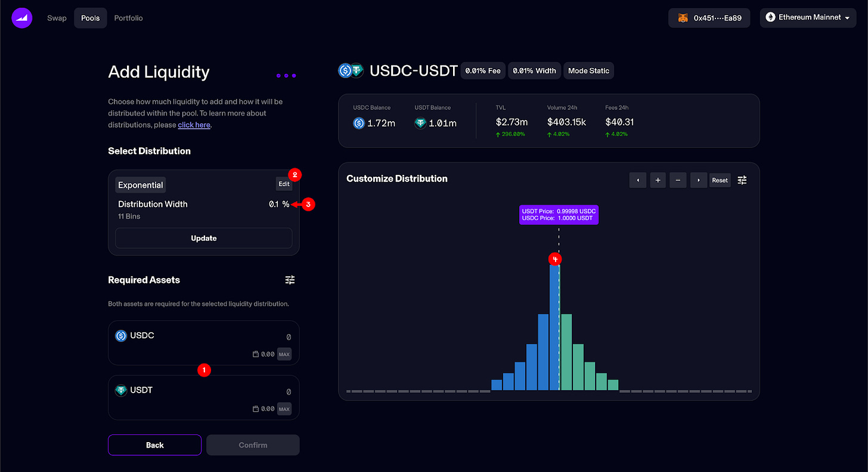Click the Volume 24h $403.15k value
The height and width of the screenshot is (472, 868).
click(x=567, y=122)
